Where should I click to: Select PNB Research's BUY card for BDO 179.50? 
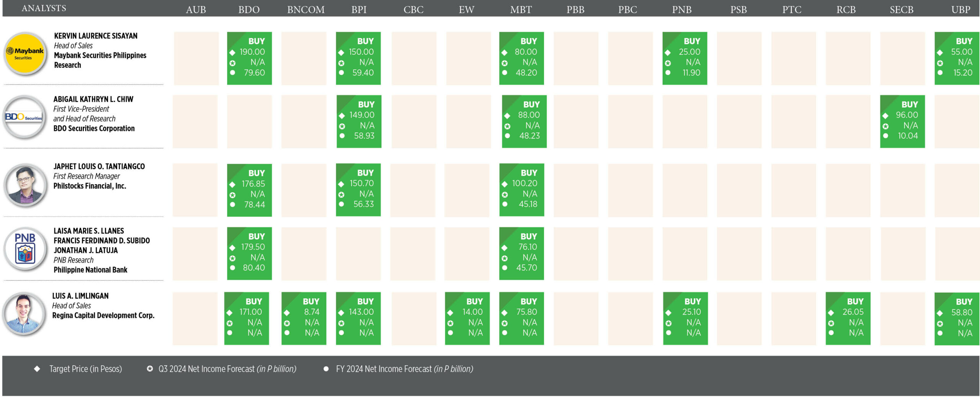(x=249, y=253)
